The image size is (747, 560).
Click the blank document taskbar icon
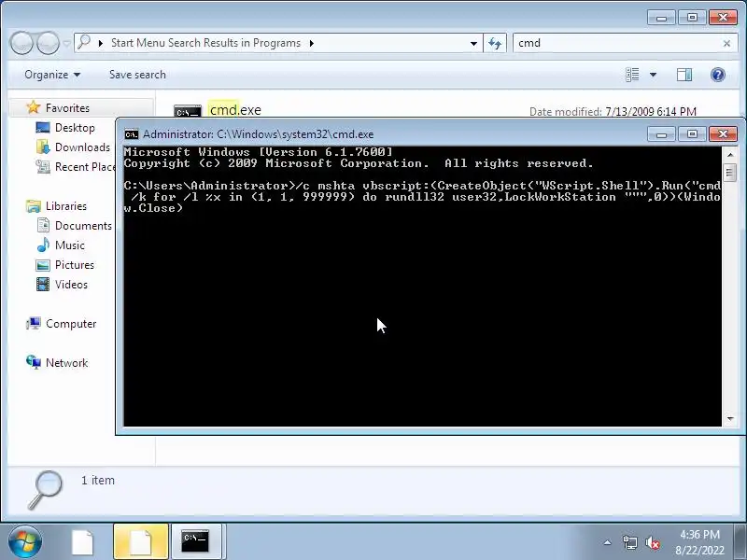[x=82, y=541]
